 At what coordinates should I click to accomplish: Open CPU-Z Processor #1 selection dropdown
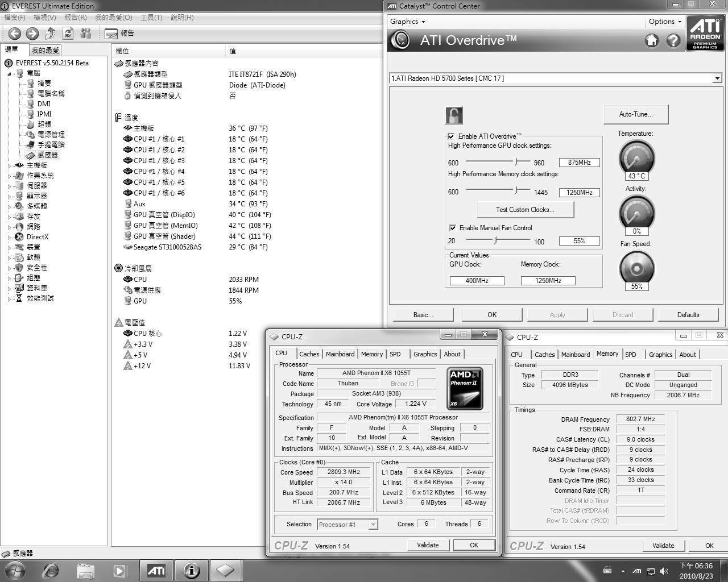coord(373,525)
